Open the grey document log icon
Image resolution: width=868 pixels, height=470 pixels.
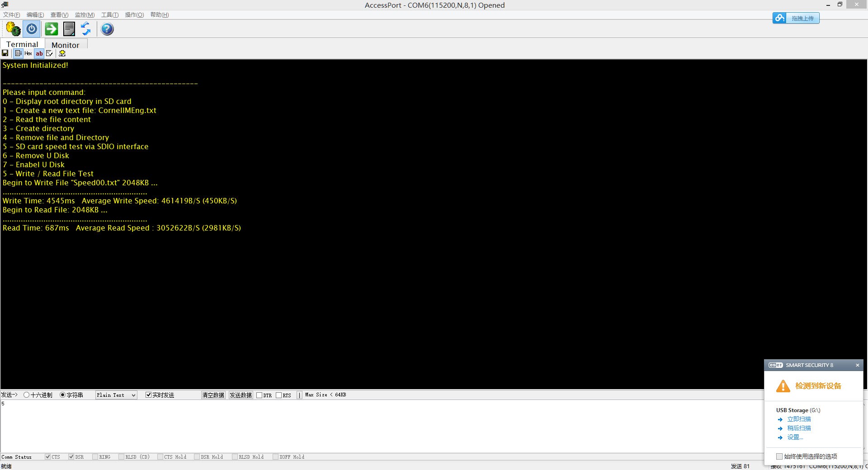[x=69, y=29]
